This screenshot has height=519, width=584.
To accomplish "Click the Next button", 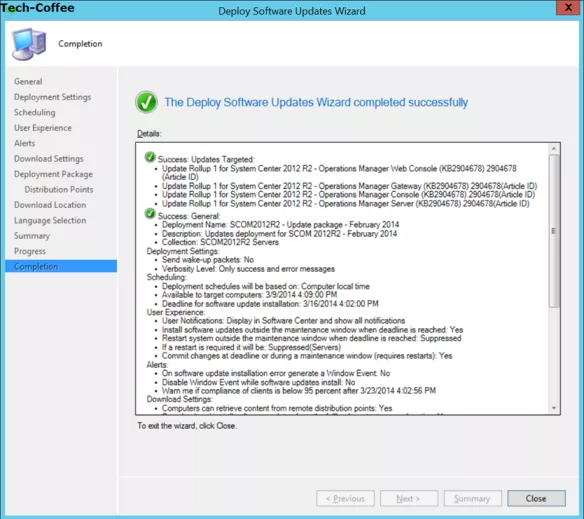I will (409, 499).
